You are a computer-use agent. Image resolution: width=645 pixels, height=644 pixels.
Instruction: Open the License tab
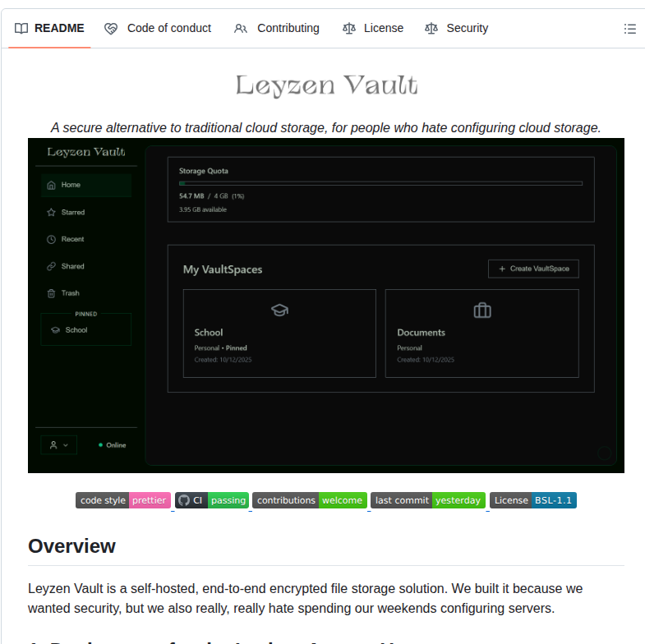(373, 29)
